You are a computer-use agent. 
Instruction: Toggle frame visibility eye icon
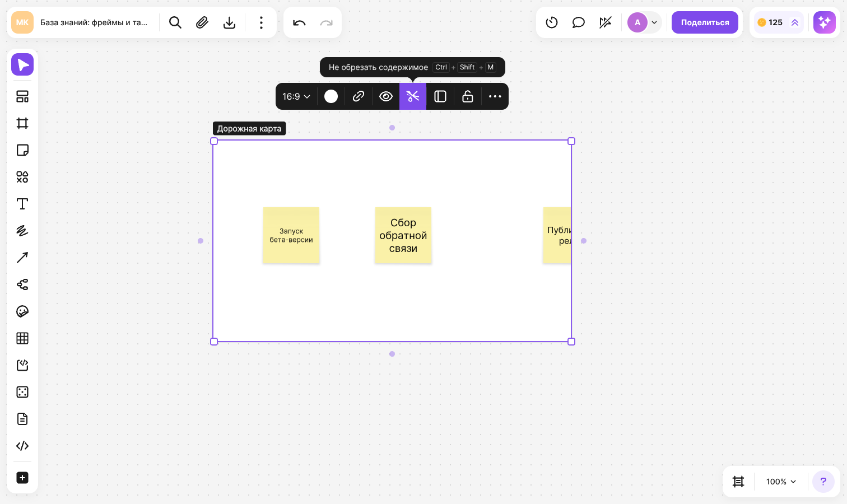tap(386, 96)
